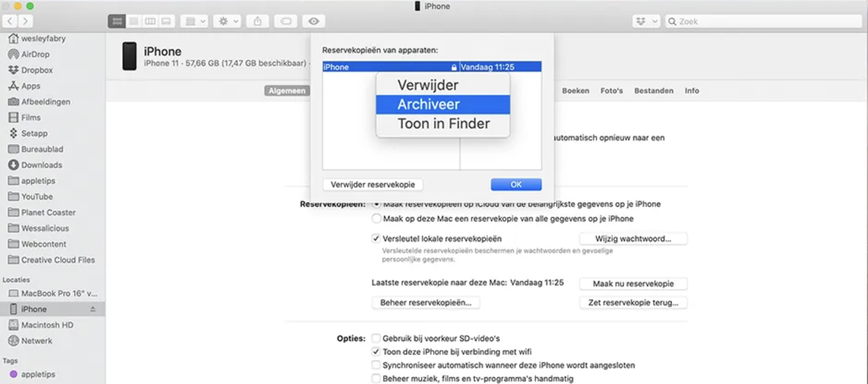
Task: Click the Quick Look eye icon
Action: 314,21
